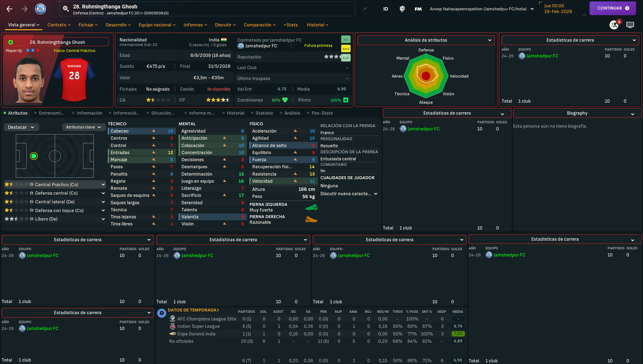Click the Futura promesa squad status
Screen dimensions: 643x364
(x=318, y=45)
